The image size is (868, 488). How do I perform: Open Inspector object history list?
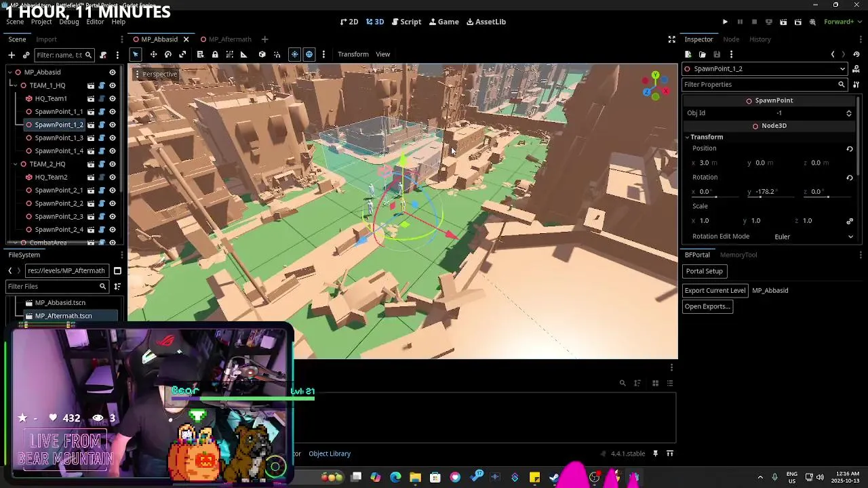coord(856,54)
